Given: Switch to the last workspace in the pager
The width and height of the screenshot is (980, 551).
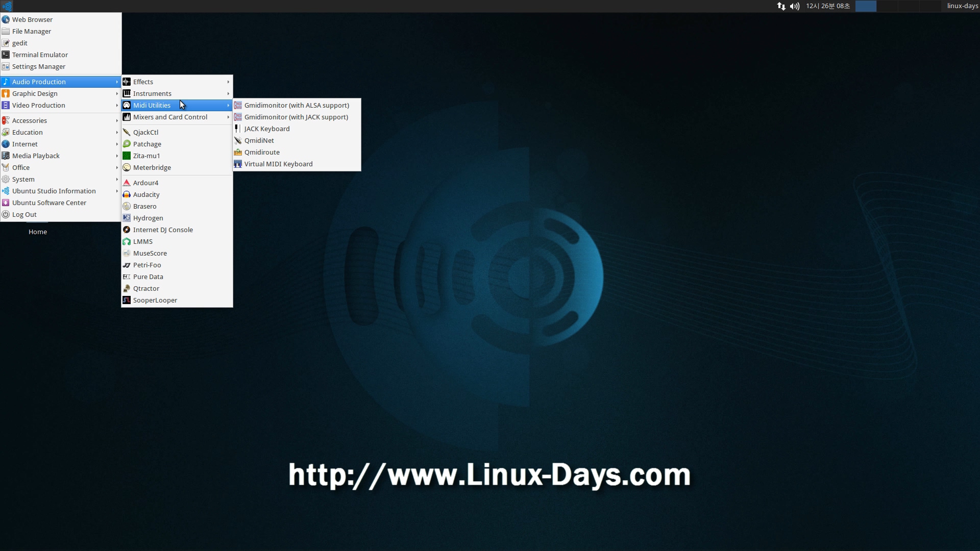Looking at the screenshot, I should 930,6.
